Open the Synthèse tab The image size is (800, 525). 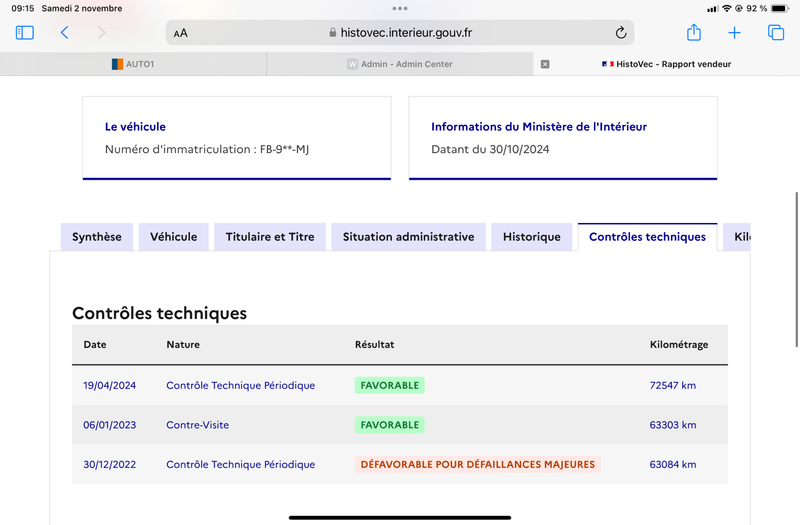97,237
